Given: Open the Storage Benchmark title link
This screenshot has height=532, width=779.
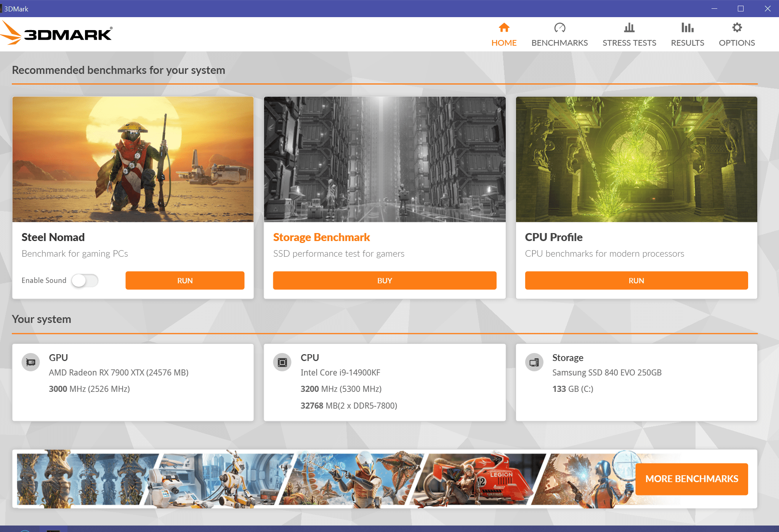Looking at the screenshot, I should (321, 237).
